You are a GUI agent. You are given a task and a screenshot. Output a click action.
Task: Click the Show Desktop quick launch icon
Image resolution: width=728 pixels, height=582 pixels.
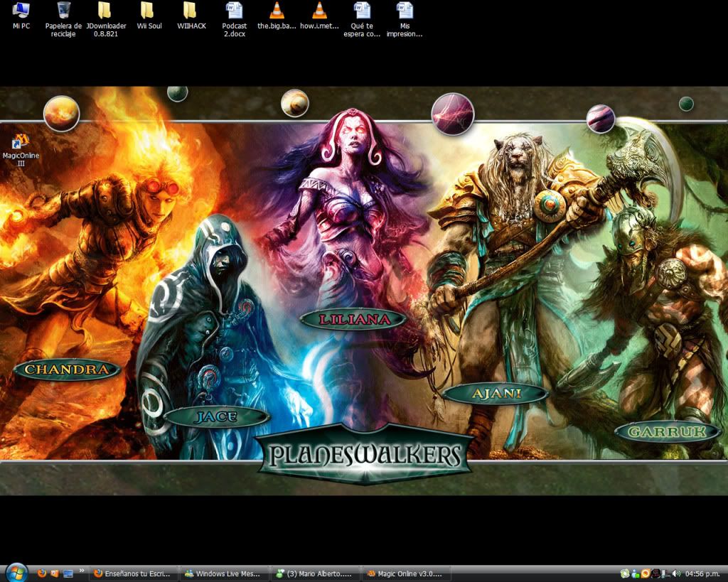coord(68,573)
